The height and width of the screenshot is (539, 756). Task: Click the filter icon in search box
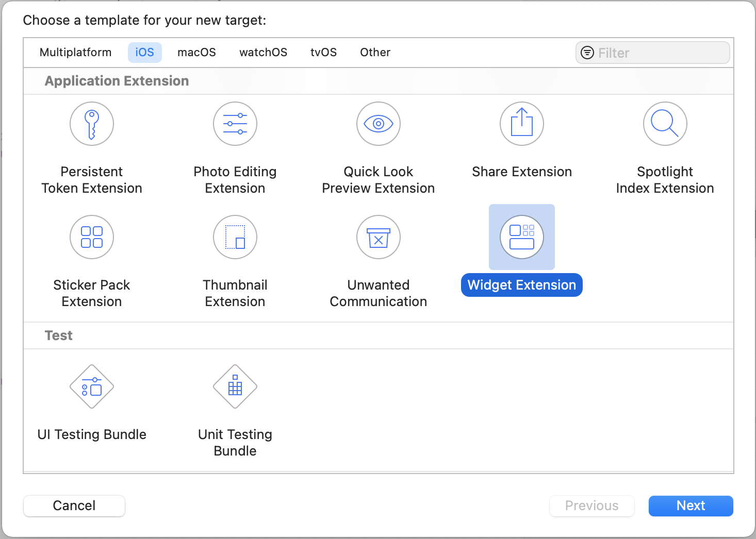point(587,53)
